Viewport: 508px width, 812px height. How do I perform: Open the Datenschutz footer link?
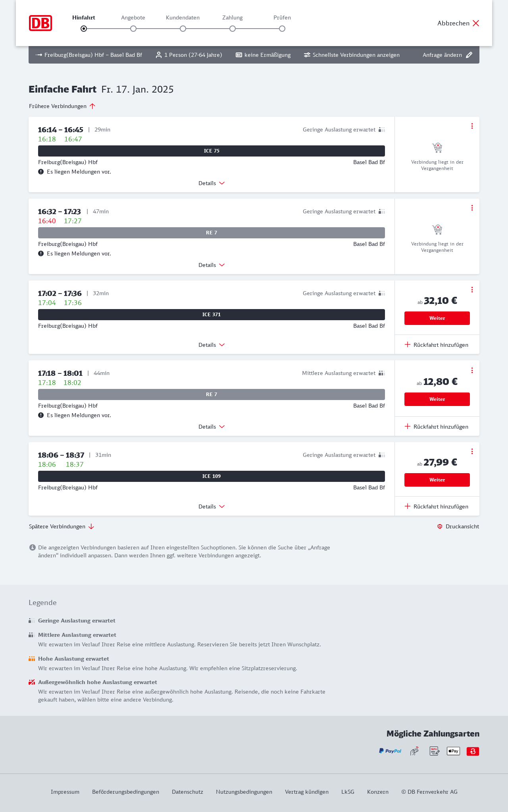[x=187, y=792]
